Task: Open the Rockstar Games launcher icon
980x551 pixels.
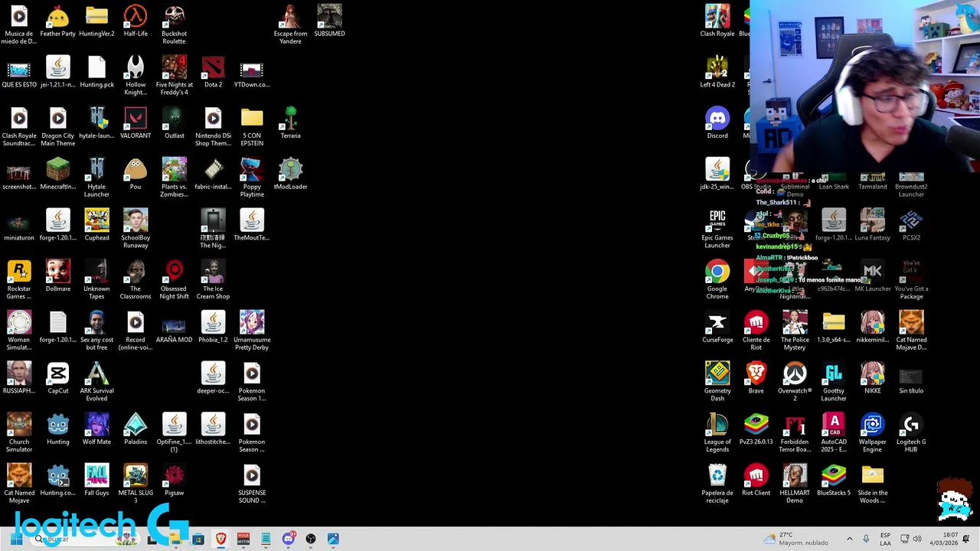Action: pyautogui.click(x=19, y=280)
